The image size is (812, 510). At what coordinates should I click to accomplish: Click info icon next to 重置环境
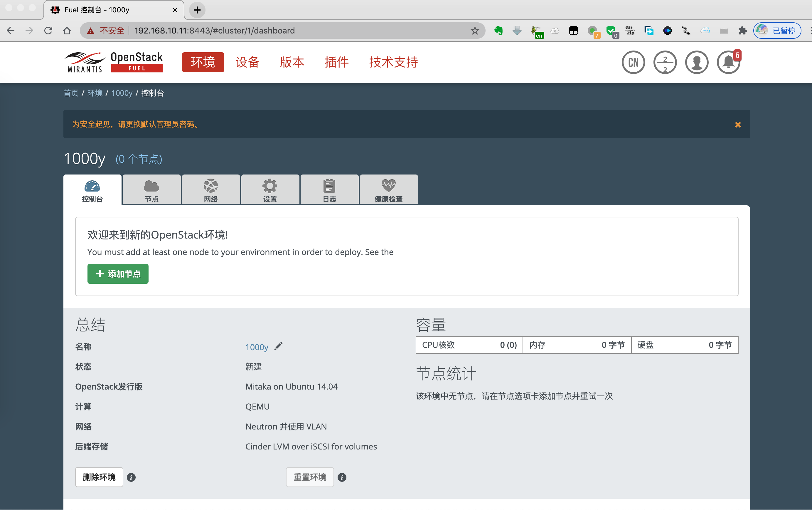(342, 477)
